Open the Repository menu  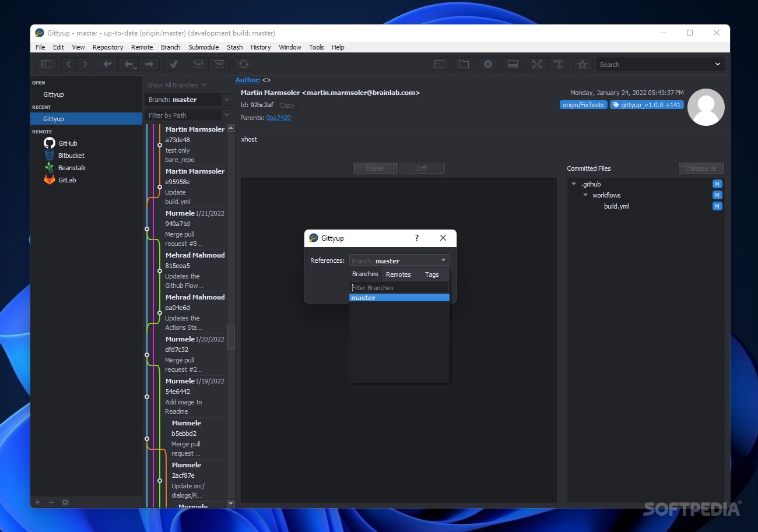pos(108,47)
